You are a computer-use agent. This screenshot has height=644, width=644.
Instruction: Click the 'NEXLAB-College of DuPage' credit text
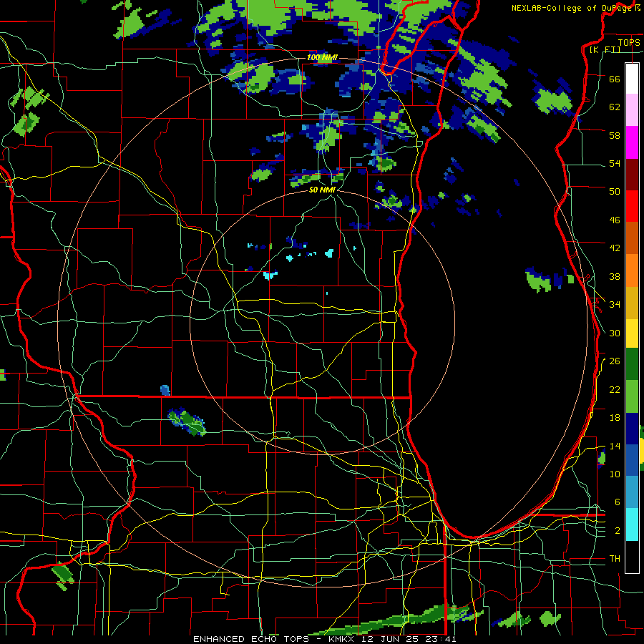(572, 8)
